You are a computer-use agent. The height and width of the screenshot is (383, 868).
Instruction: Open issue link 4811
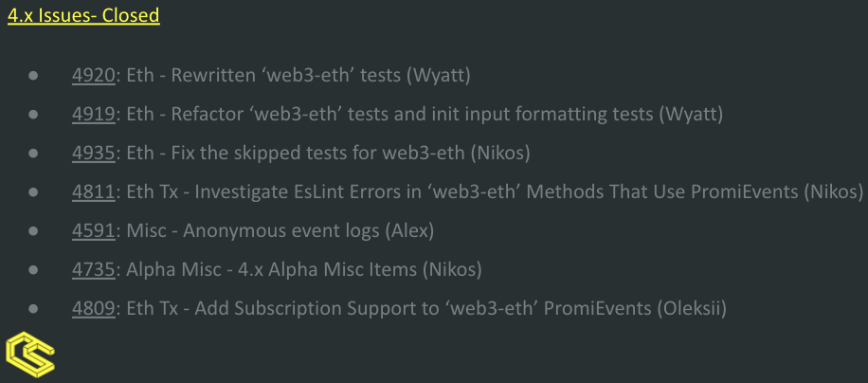[94, 191]
